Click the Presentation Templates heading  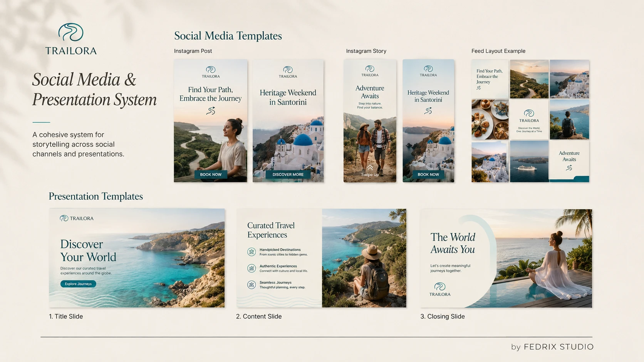96,196
